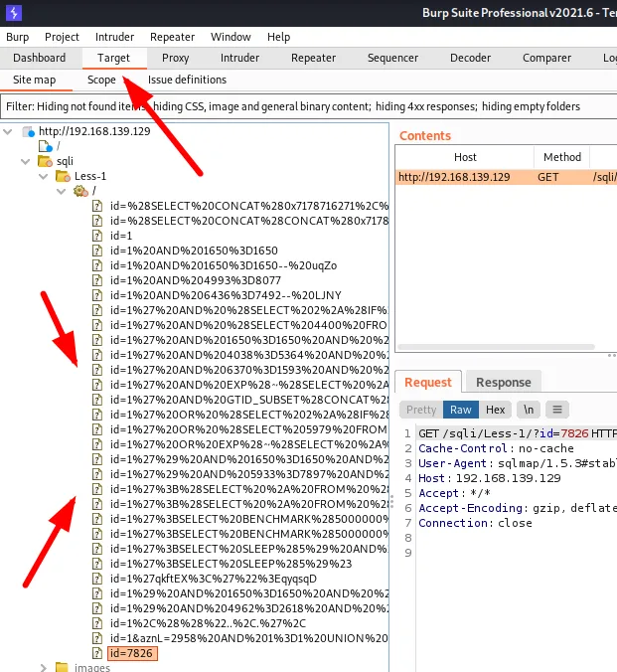This screenshot has width=617, height=672.
Task: Collapse the http://192.168.139.129 tree node
Action: coord(8,131)
